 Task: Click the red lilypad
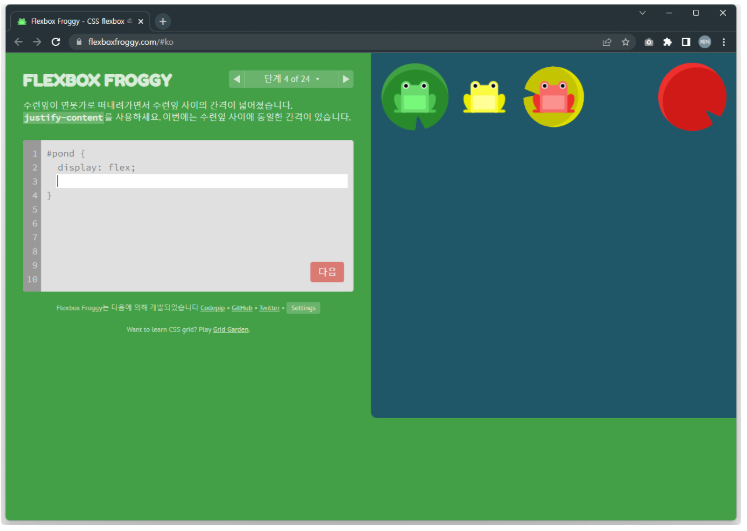(692, 97)
